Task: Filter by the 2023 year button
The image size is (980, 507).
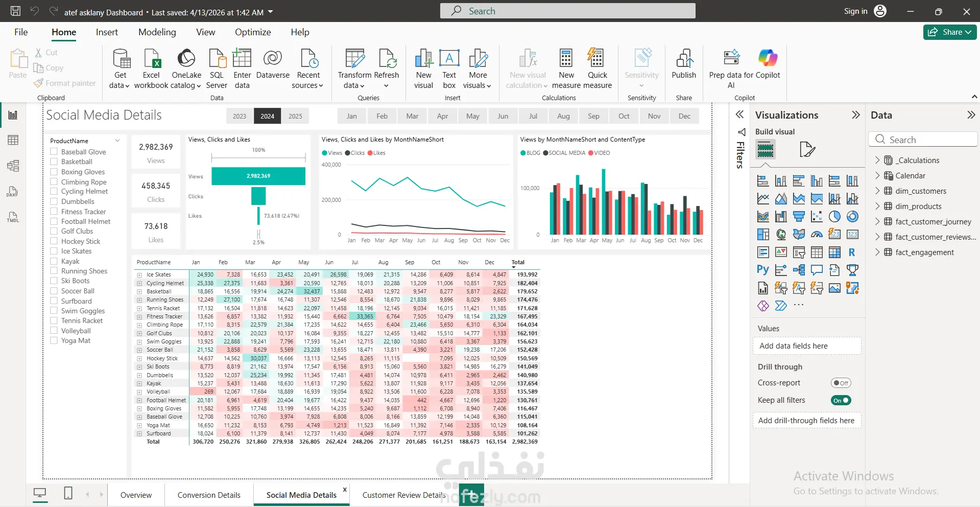Action: click(240, 116)
